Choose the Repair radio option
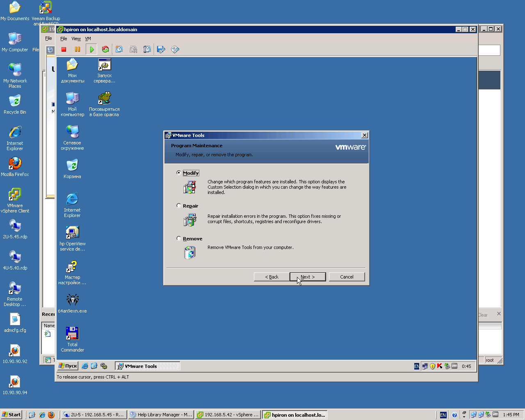This screenshot has height=420, width=525. tap(178, 205)
